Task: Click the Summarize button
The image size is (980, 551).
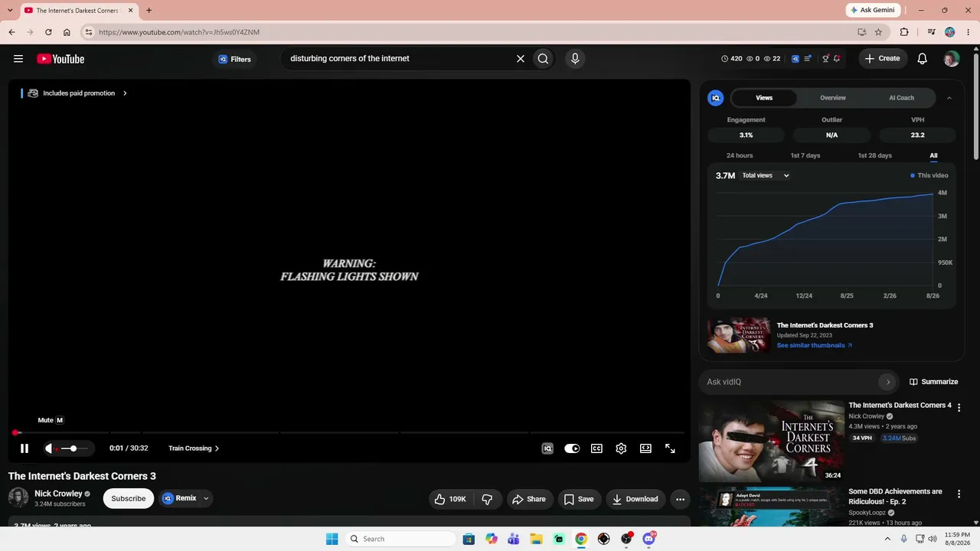Action: pos(933,382)
